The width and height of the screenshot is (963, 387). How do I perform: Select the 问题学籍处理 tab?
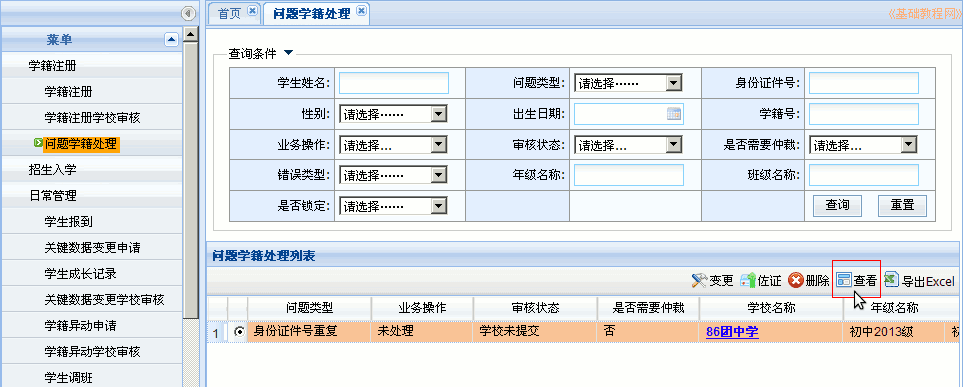click(x=311, y=14)
